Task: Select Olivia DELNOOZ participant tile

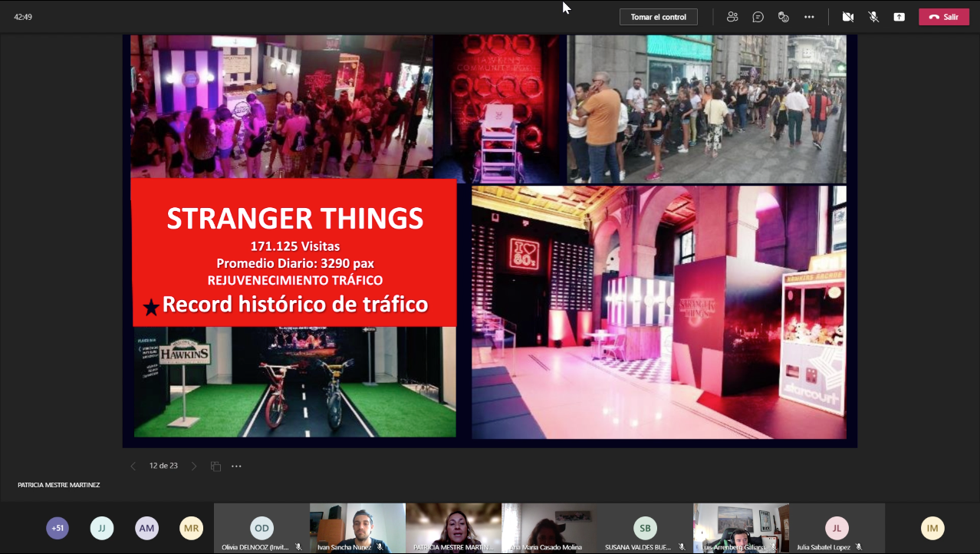Action: (261, 528)
